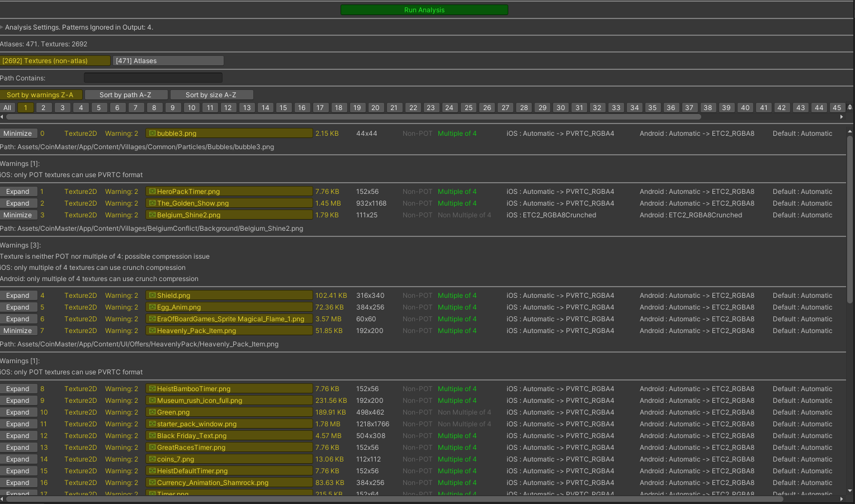The width and height of the screenshot is (855, 504).
Task: Expand row 8 HeistBambooTimer details
Action: coord(18,389)
